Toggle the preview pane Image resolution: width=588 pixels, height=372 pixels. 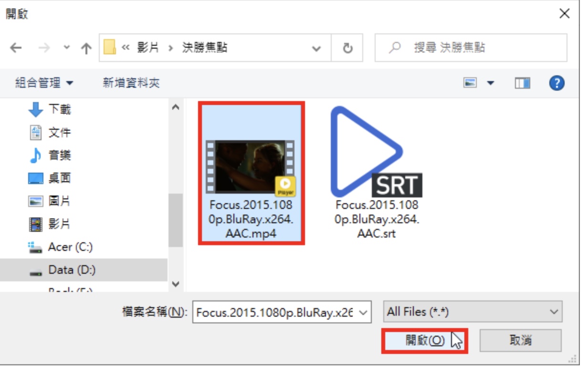(523, 83)
